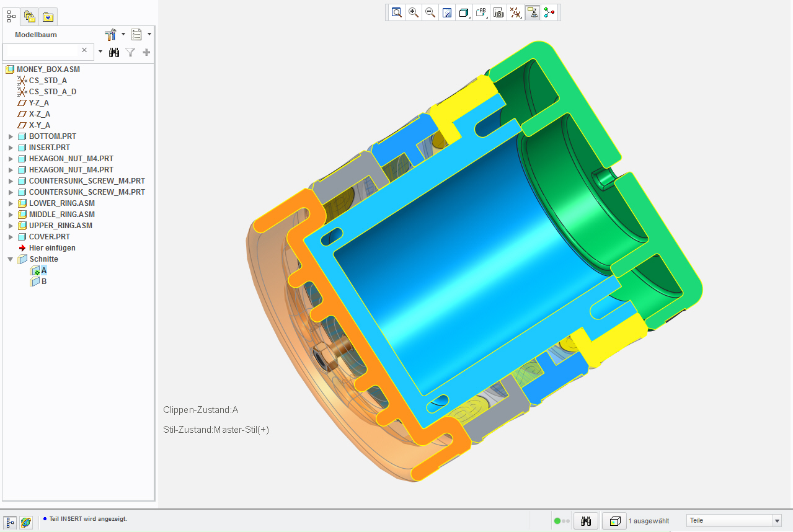This screenshot has width=793, height=532.
Task: Click the status bar binoculars search button
Action: (585, 521)
